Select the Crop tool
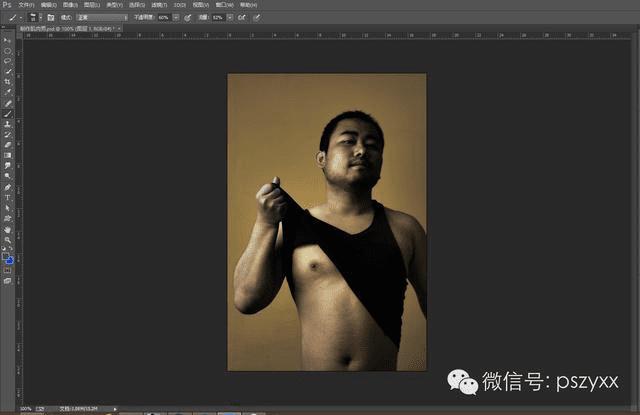 pos(7,82)
